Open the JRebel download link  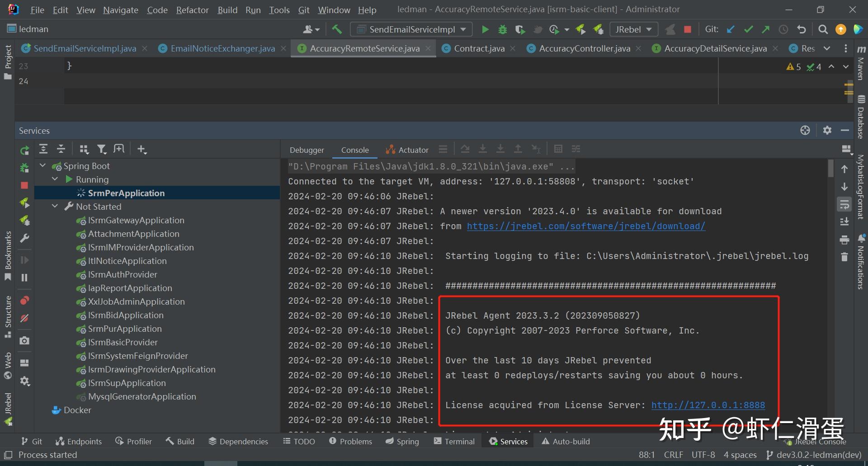585,226
